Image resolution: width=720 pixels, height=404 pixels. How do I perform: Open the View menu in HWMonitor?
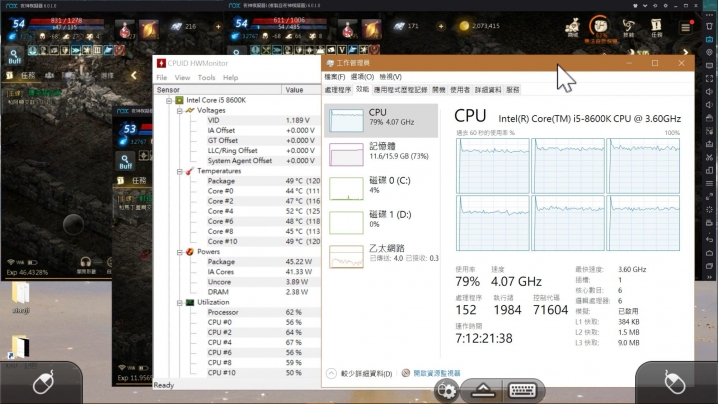click(182, 78)
